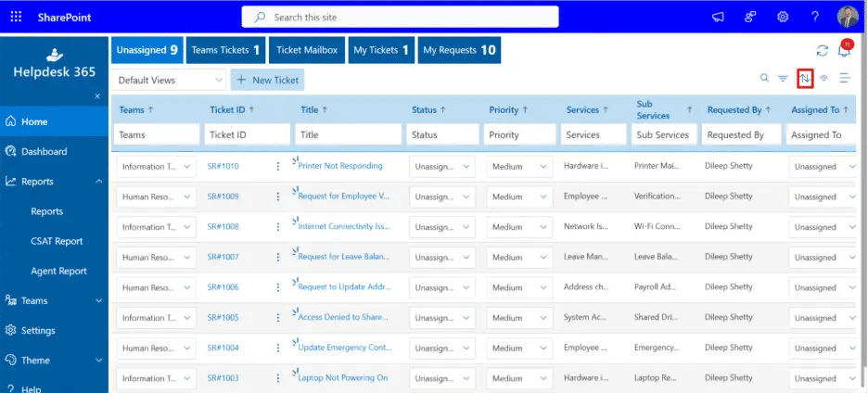The width and height of the screenshot is (868, 393).
Task: Open the SharePoint app launcher grid
Action: pos(16,18)
